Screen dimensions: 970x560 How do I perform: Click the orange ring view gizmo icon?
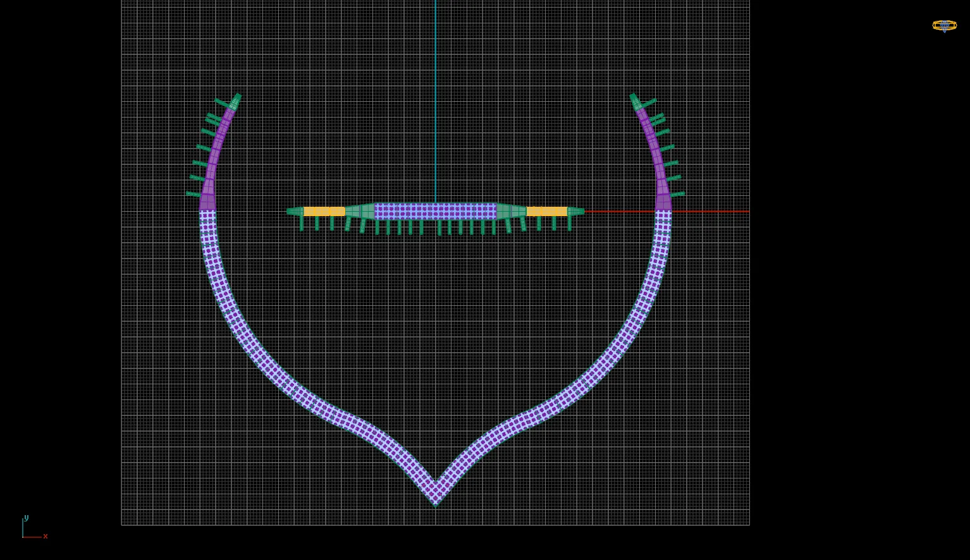[944, 25]
